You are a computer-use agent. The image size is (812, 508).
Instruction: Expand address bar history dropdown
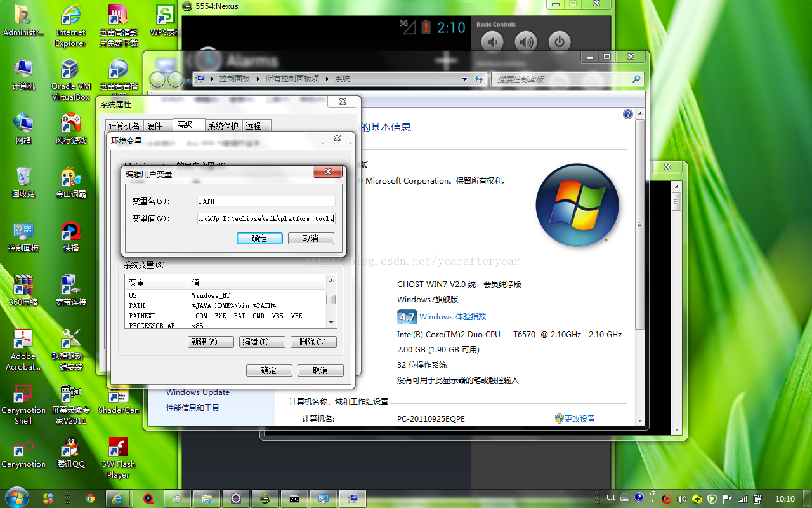coord(464,79)
